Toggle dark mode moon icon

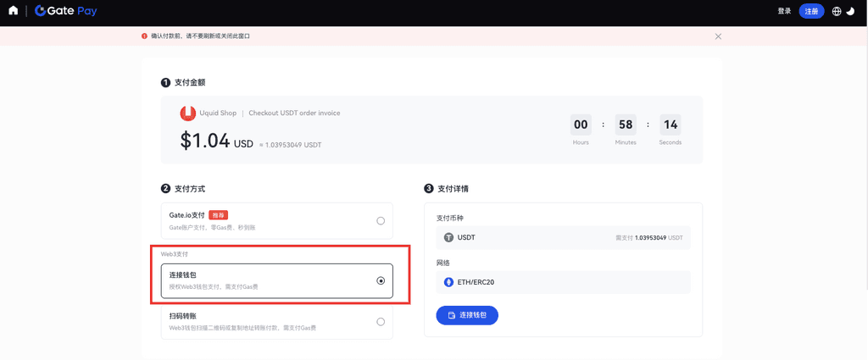(850, 11)
